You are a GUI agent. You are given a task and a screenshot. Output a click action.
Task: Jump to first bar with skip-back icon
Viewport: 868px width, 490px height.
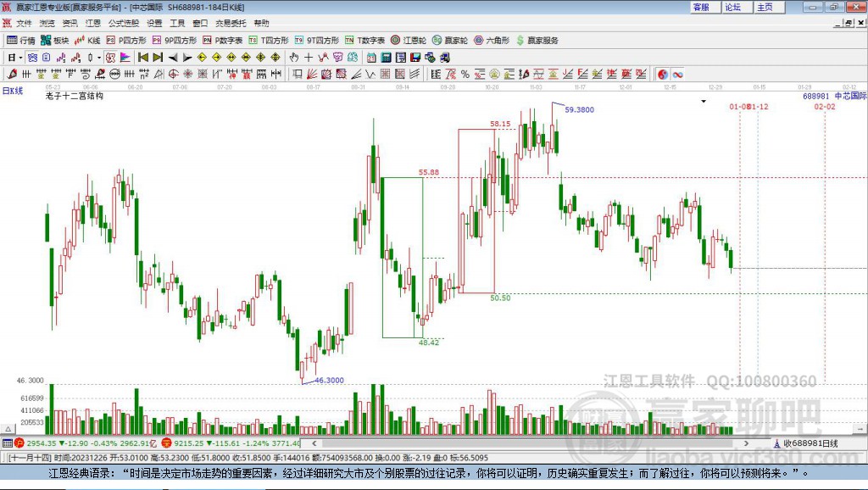pos(142,58)
